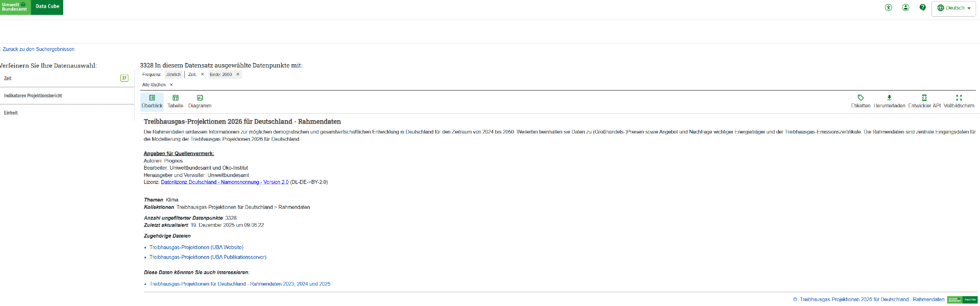Expand the Zeit filter section
Image resolution: width=980 pixels, height=306 pixels.
(x=64, y=78)
